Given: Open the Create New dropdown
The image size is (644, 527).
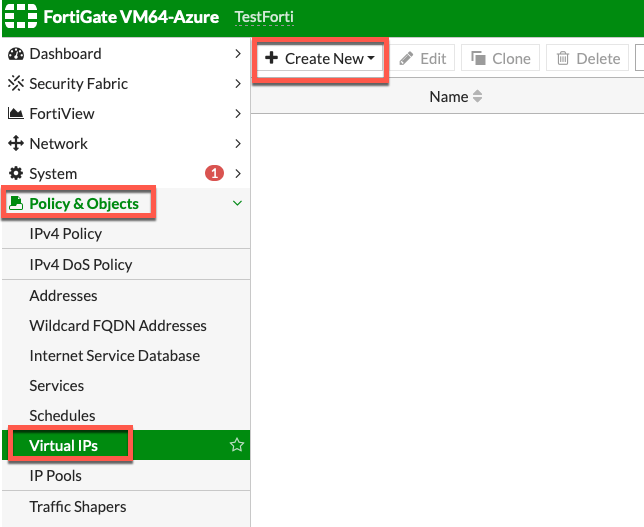Looking at the screenshot, I should pyautogui.click(x=320, y=59).
